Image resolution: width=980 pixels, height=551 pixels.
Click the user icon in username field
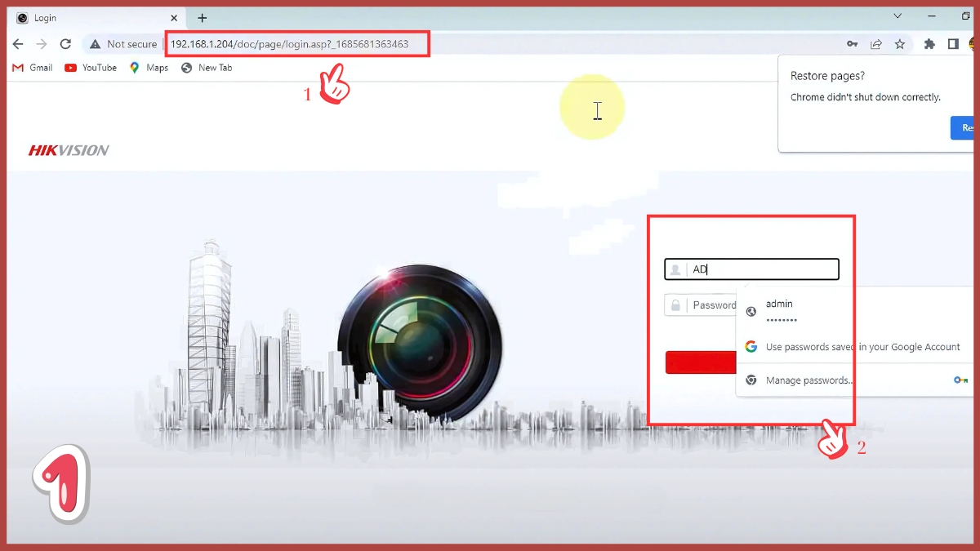click(x=676, y=269)
